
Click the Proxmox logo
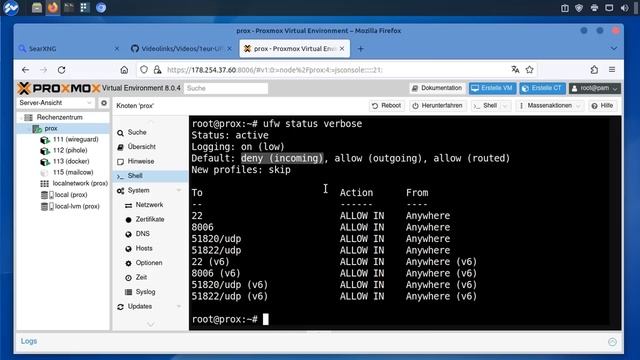tap(59, 88)
